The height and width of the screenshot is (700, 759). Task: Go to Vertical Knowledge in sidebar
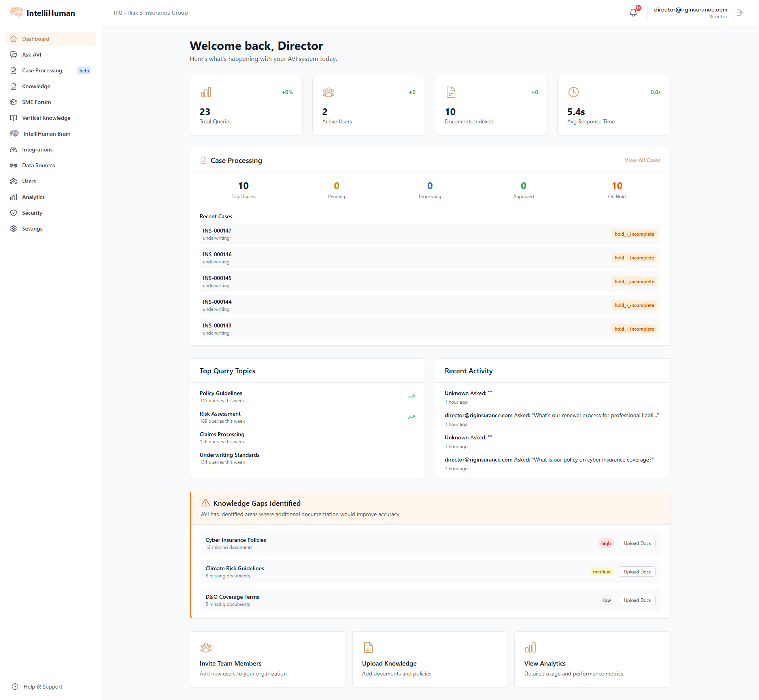pos(46,118)
